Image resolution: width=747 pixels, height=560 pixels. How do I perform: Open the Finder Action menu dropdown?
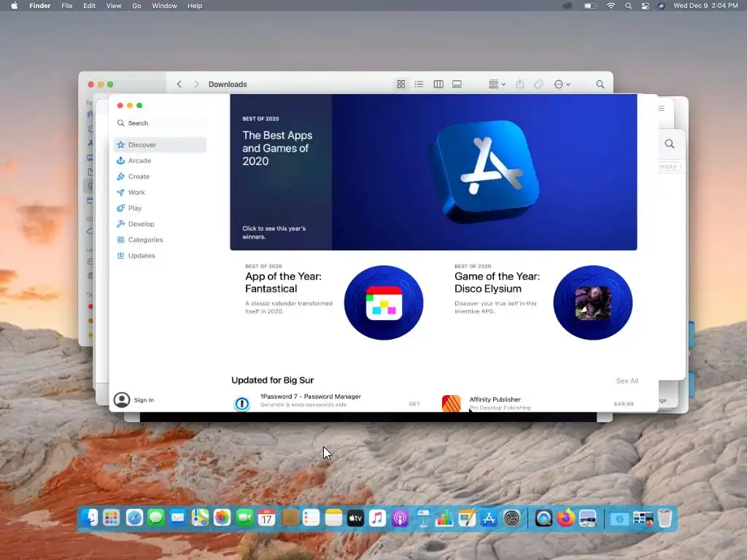tap(562, 85)
